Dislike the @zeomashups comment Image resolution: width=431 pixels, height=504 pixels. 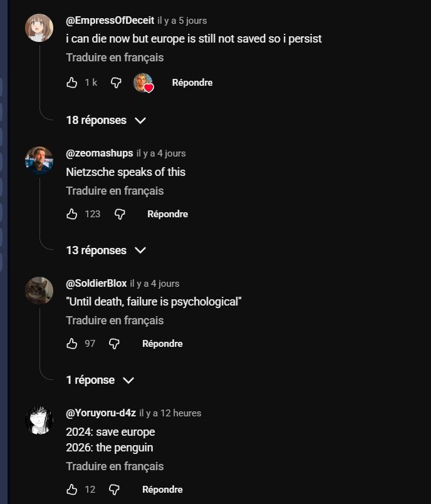click(x=120, y=214)
